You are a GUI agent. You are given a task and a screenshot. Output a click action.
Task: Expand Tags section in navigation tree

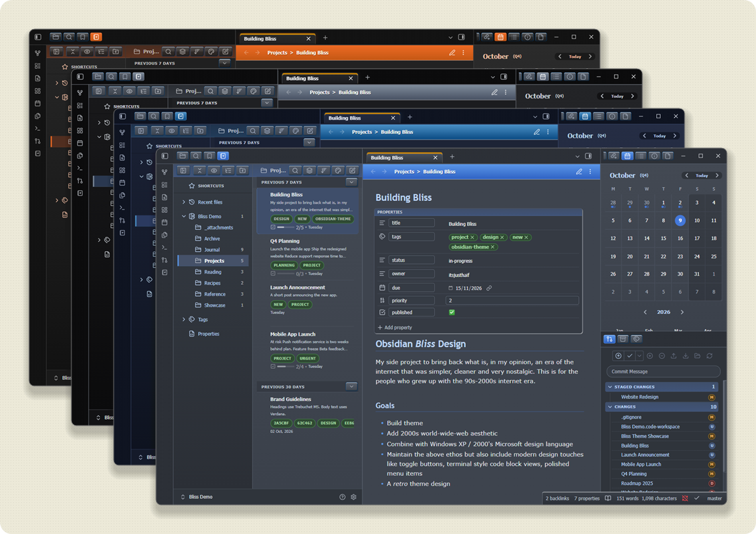(x=184, y=319)
